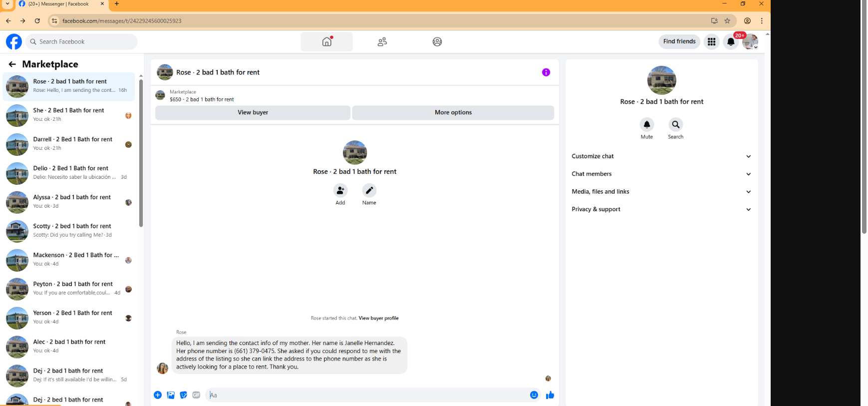868x406 pixels.
Task: Open the Dej 2 bad 1 bath conversation
Action: click(x=69, y=376)
